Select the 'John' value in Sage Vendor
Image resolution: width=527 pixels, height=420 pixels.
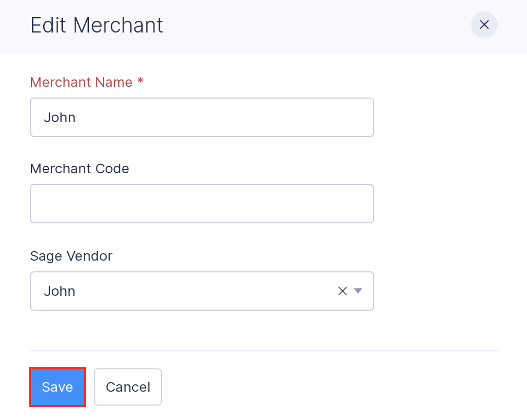[60, 291]
